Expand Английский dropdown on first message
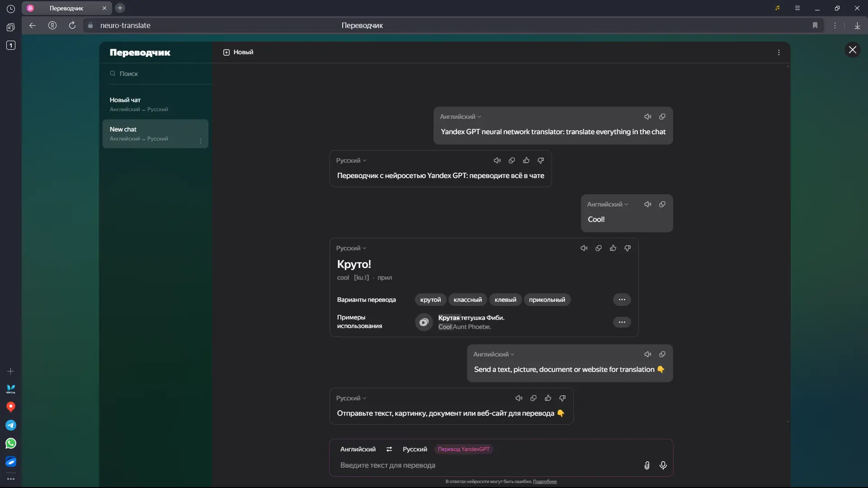Viewport: 868px width, 488px height. 461,117
